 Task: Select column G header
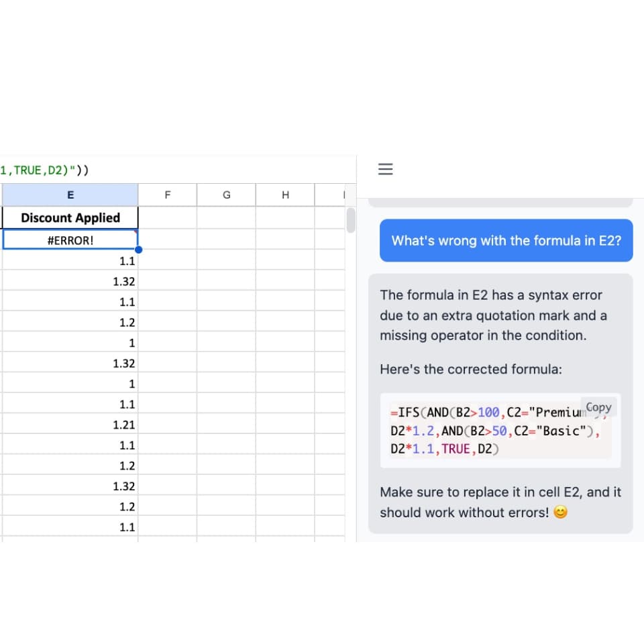point(226,195)
